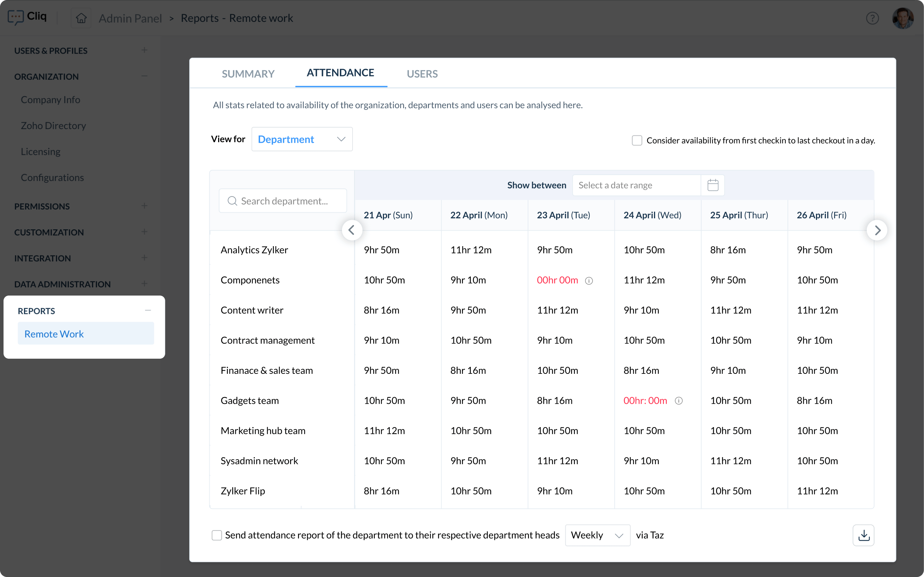Select Content writer department row
This screenshot has width=924, height=577.
point(252,310)
